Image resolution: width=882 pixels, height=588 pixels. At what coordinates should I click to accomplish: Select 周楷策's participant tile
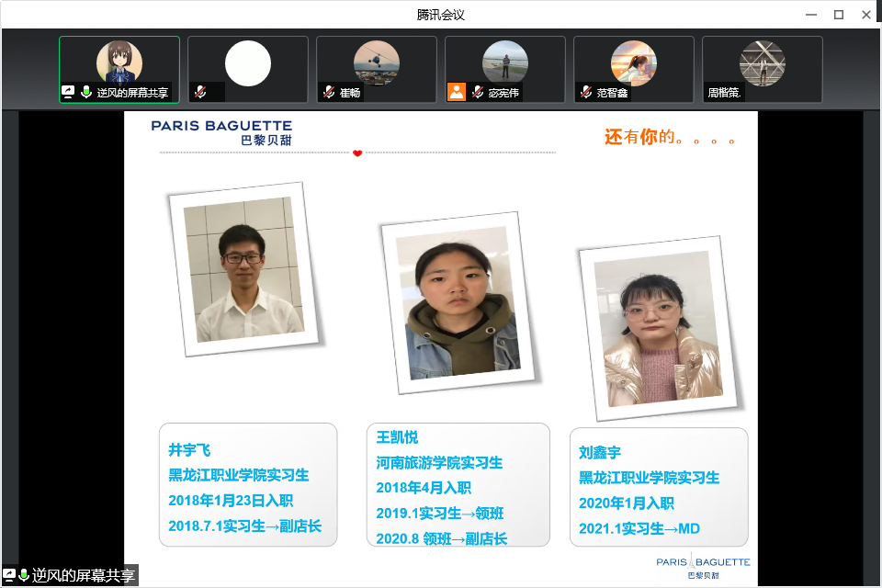[763, 69]
